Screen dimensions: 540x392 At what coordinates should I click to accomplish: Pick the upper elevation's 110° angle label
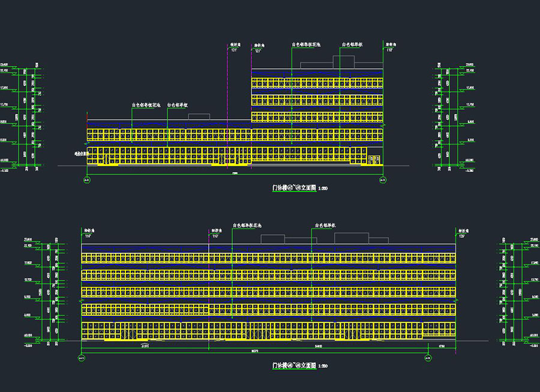coord(389,50)
